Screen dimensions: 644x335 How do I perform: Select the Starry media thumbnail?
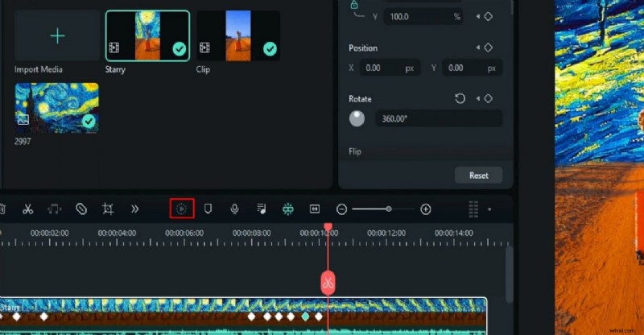147,36
